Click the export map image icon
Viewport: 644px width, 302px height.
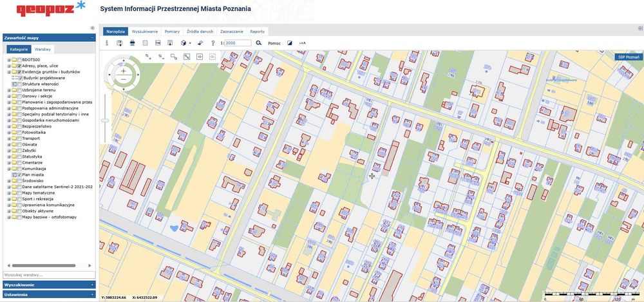pyautogui.click(x=158, y=42)
